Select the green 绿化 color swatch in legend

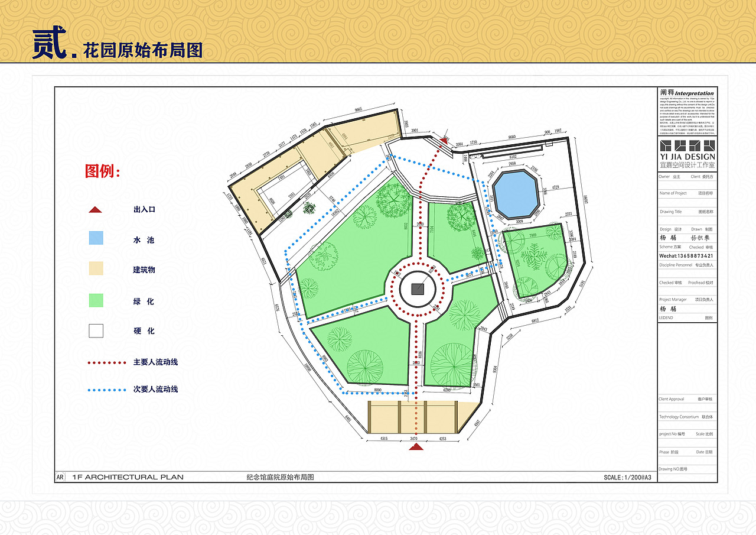pos(96,301)
